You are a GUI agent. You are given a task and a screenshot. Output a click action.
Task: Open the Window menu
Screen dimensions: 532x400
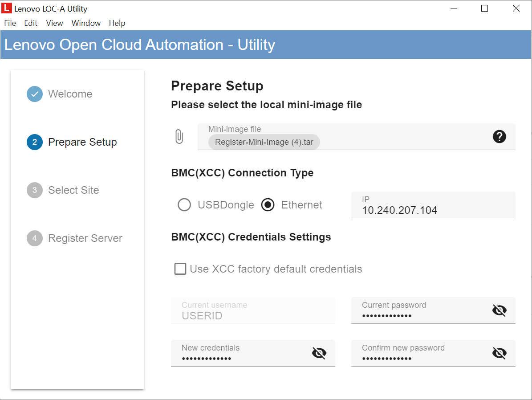click(86, 23)
